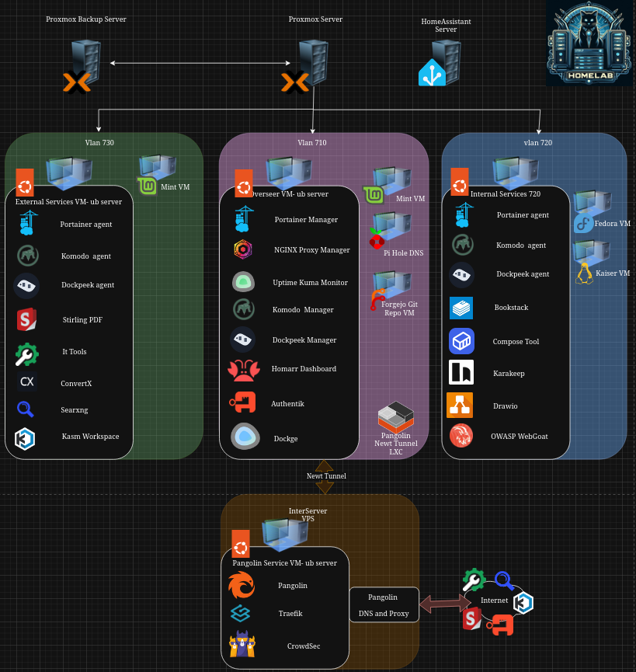The width and height of the screenshot is (636, 672).
Task: Click the Homarr Dashboard crab icon
Action: coord(243,370)
